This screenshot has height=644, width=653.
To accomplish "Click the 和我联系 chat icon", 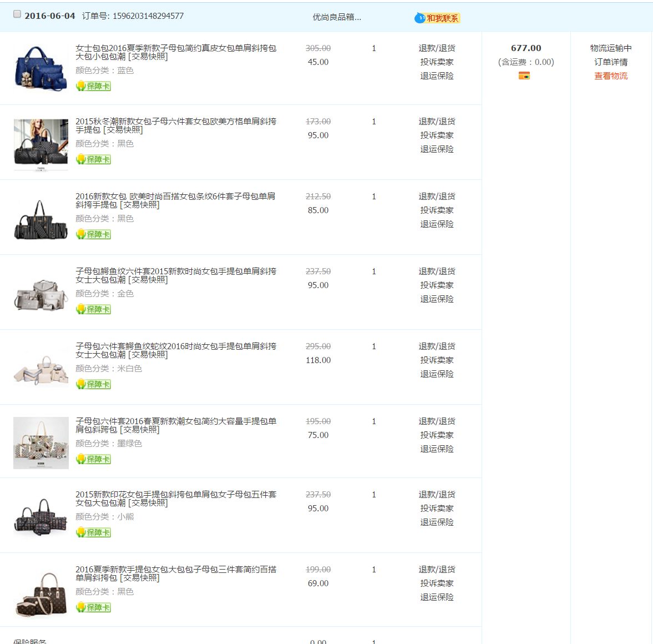I will 437,18.
